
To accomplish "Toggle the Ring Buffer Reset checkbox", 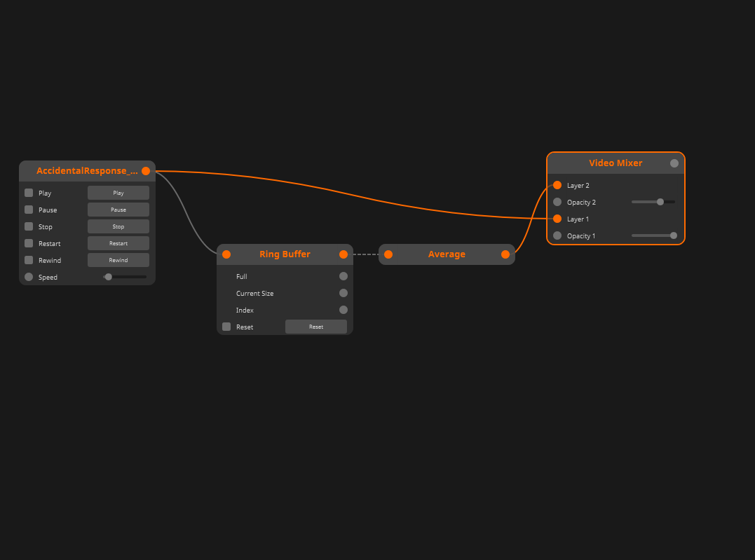I will click(226, 327).
